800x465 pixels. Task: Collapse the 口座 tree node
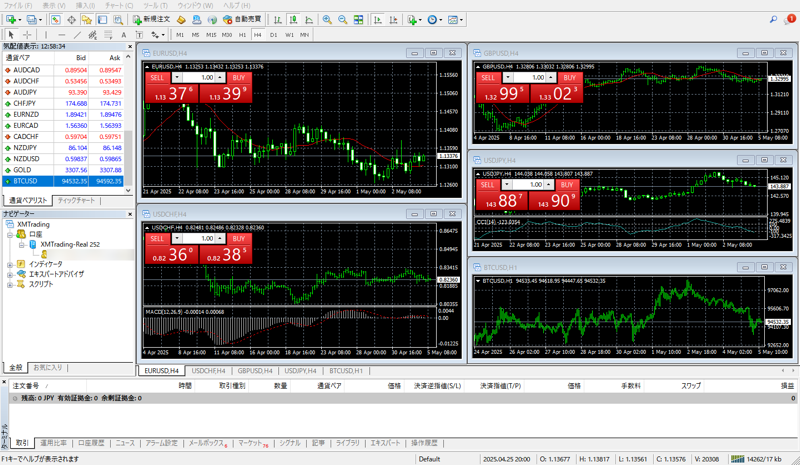click(10, 235)
